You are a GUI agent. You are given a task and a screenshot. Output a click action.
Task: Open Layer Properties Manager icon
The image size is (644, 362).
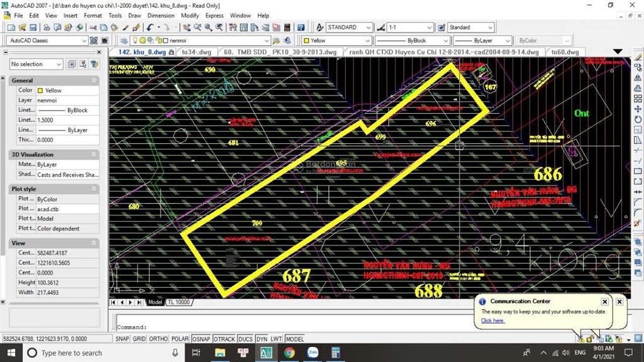124,41
